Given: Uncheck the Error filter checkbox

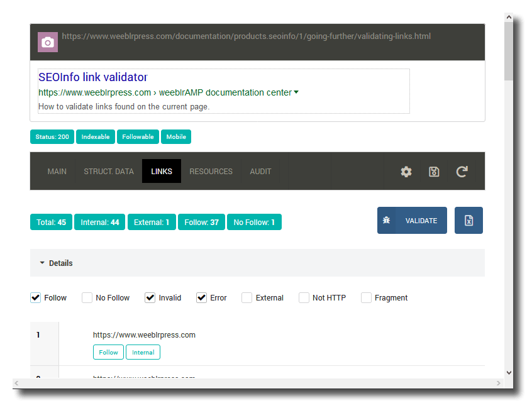Looking at the screenshot, I should tap(201, 298).
